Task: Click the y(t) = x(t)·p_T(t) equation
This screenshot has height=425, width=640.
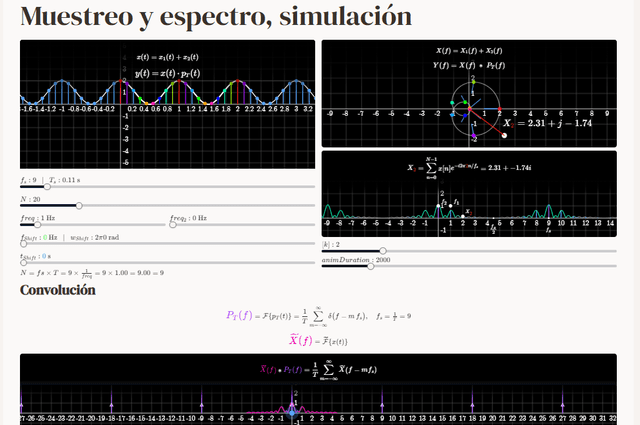Action: [167, 73]
